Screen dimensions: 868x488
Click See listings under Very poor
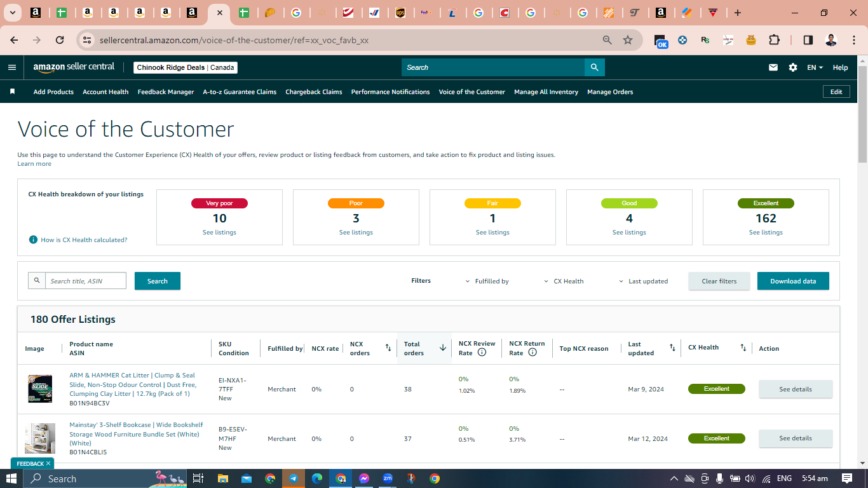tap(219, 233)
